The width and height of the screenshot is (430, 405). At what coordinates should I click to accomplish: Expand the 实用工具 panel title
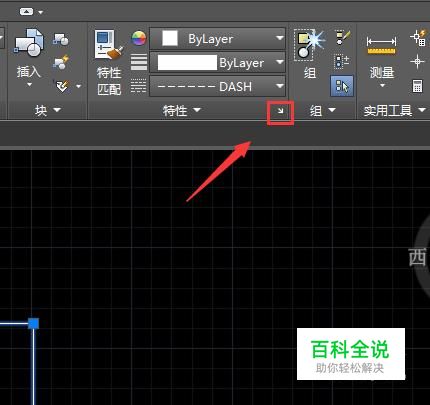pyautogui.click(x=395, y=110)
